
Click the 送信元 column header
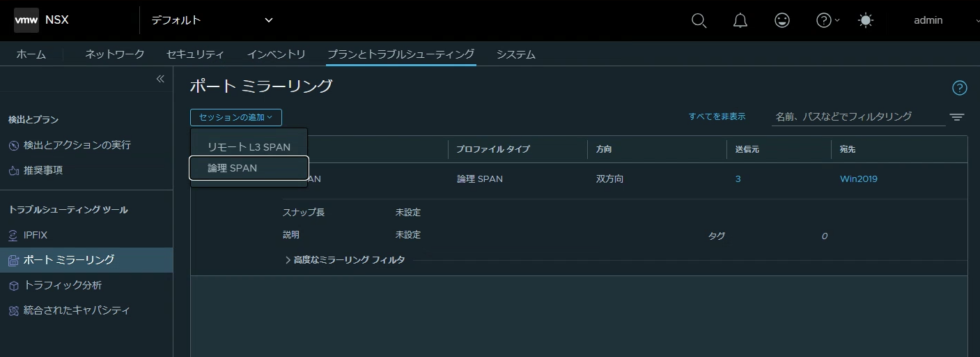[x=747, y=149]
